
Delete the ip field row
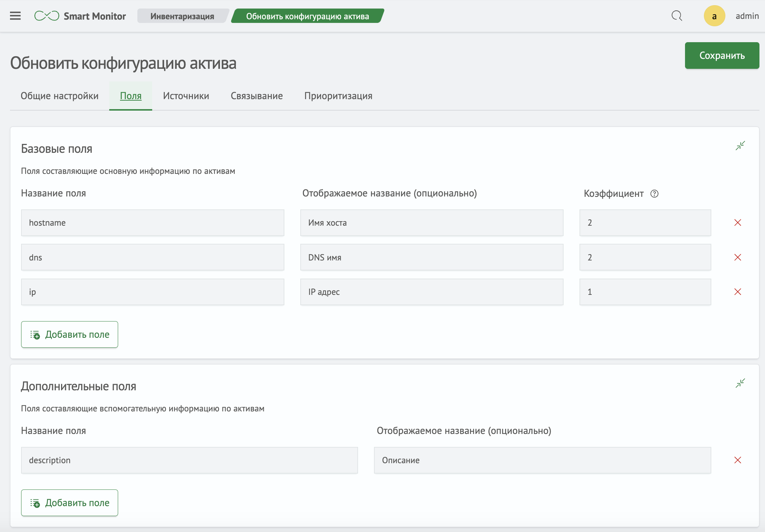(738, 292)
